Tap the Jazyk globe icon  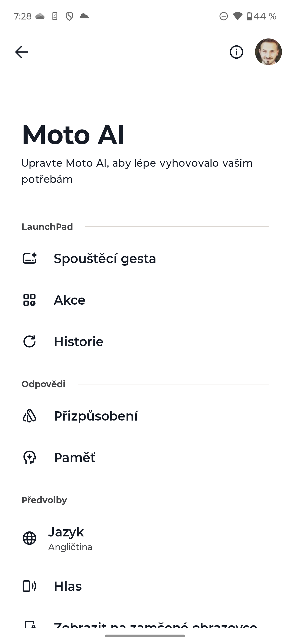point(29,538)
